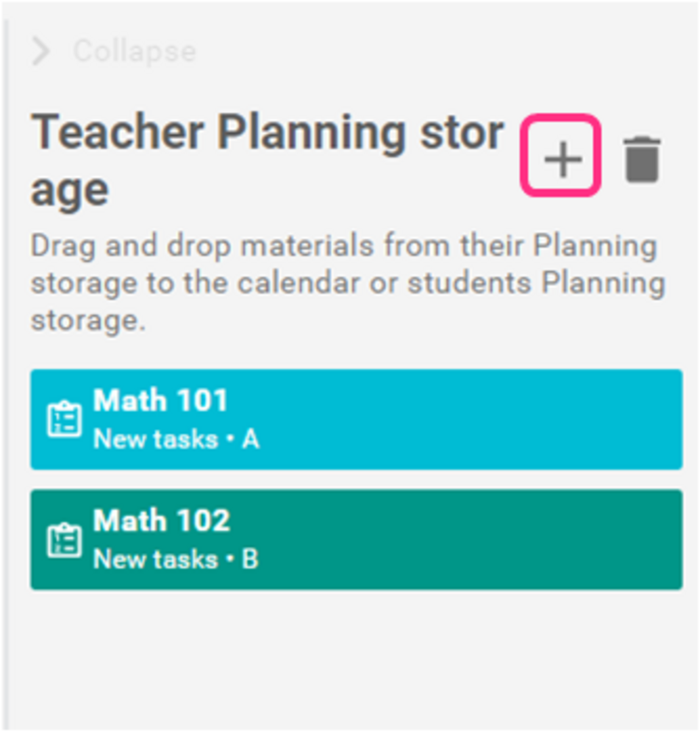Click the Math 102 title text
Image resolution: width=700 pixels, height=732 pixels.
coord(162,521)
